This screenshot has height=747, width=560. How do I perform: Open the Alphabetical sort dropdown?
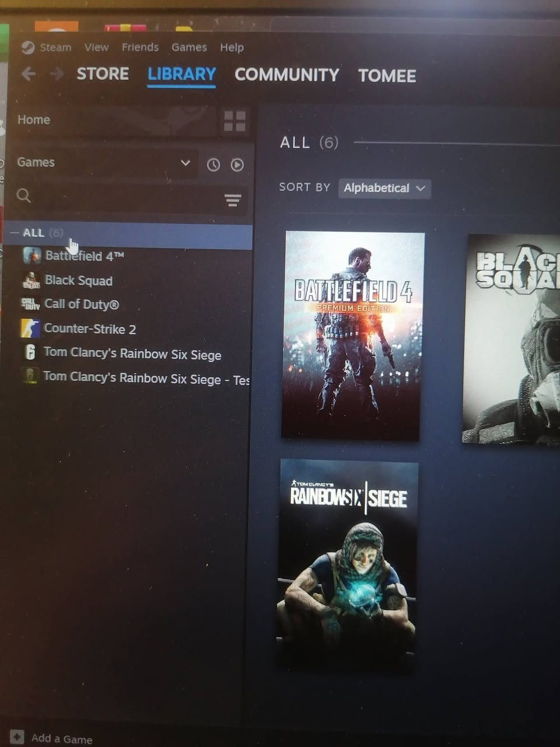pos(384,188)
